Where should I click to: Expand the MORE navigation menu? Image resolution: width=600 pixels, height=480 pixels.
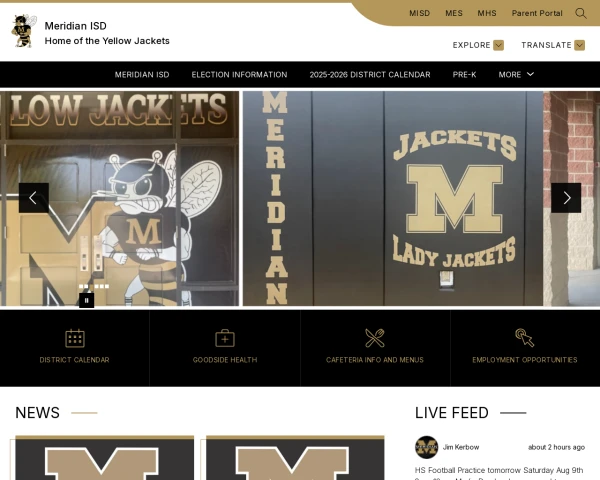pyautogui.click(x=516, y=75)
